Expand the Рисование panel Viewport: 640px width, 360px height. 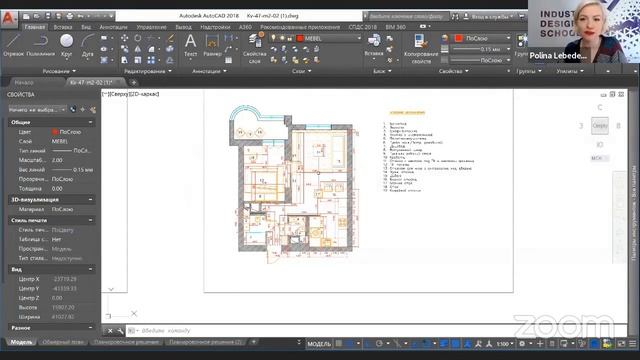click(x=59, y=71)
